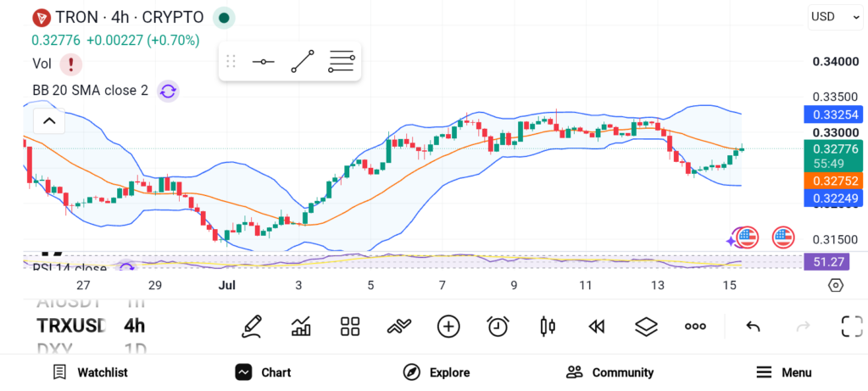Click the BB 20 SMA close 2 label

click(90, 91)
